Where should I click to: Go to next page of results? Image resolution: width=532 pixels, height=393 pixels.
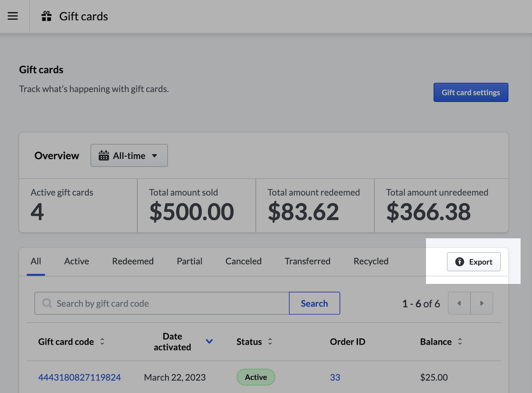tap(481, 303)
